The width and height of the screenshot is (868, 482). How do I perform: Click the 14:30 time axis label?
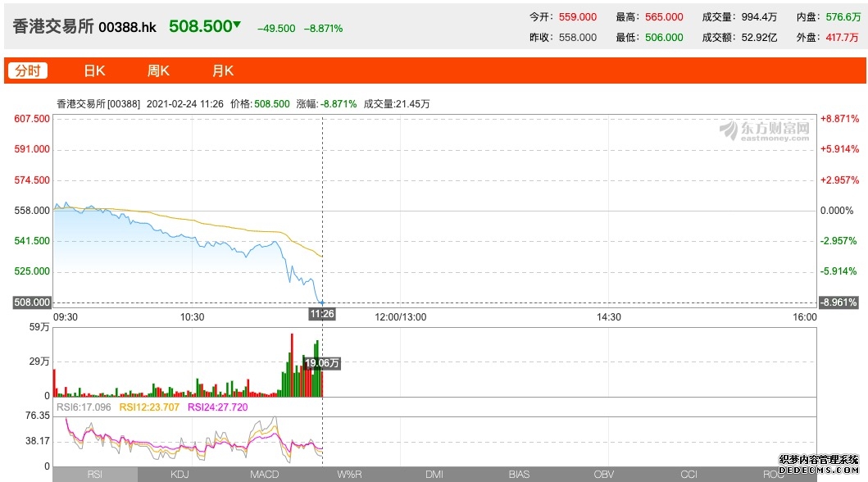click(x=608, y=317)
